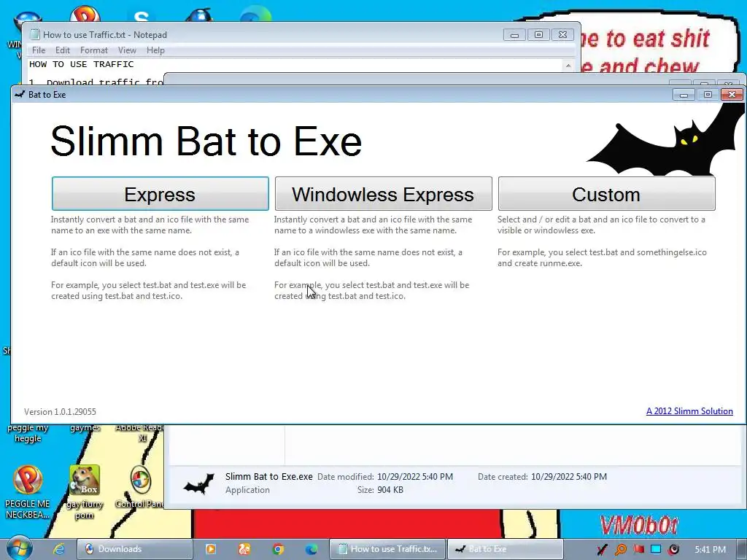Click the Windowless Express button

pyautogui.click(x=383, y=194)
